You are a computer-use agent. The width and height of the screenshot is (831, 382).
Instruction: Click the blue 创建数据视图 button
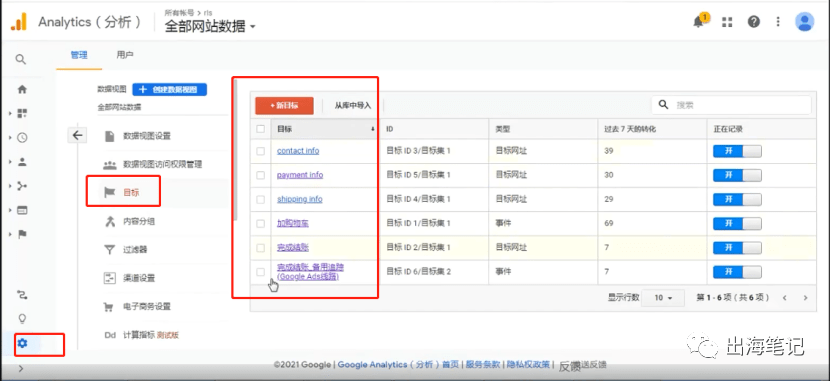[170, 90]
